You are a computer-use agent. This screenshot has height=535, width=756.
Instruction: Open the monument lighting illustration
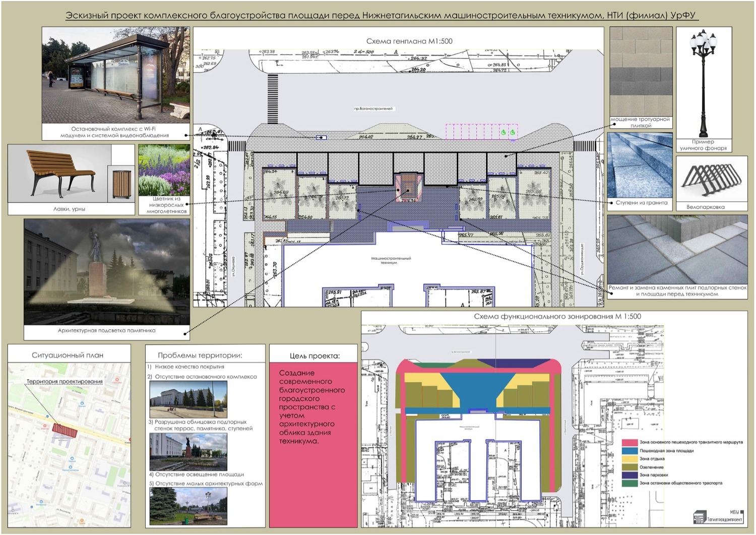click(107, 272)
